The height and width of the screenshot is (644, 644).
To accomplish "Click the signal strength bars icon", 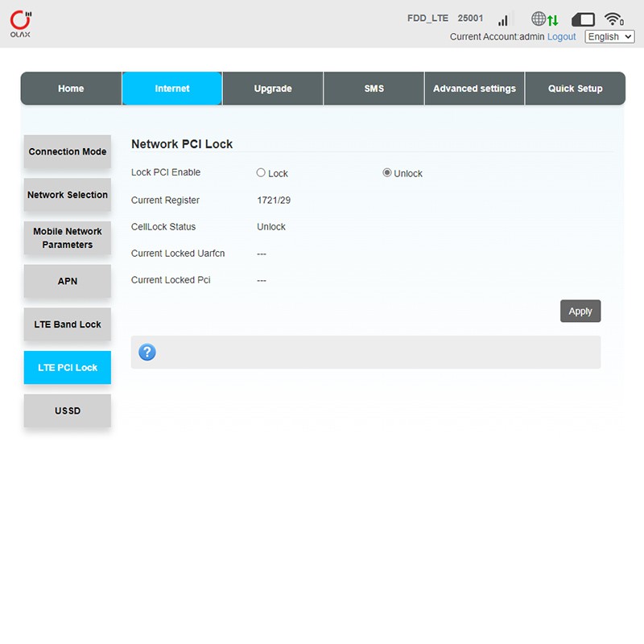I will coord(504,19).
